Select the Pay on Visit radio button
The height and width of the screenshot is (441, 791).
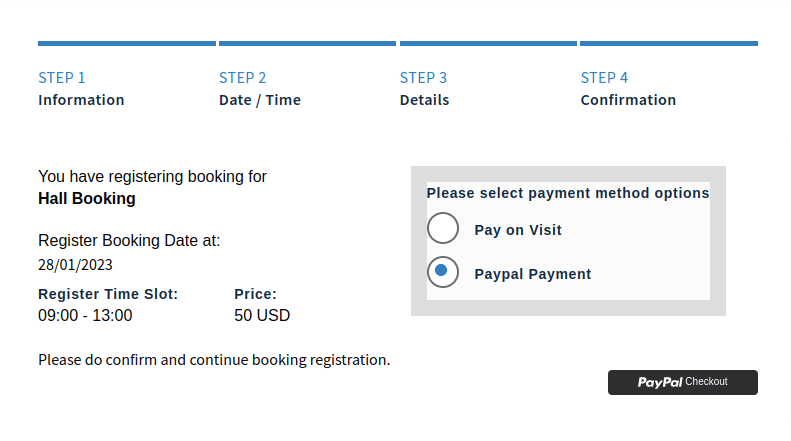pos(443,229)
